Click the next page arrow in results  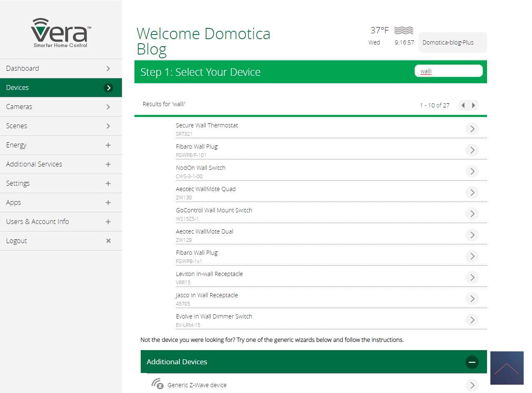[473, 105]
